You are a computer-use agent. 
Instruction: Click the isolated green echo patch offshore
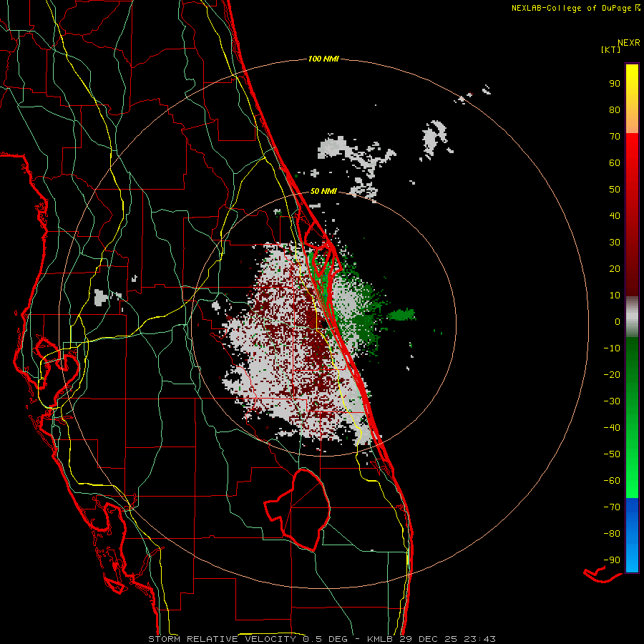pyautogui.click(x=401, y=315)
